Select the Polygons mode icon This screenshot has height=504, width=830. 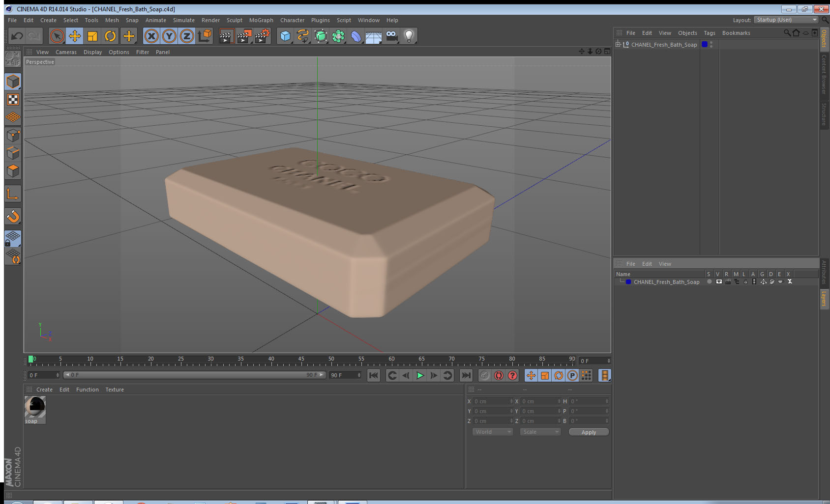pos(13,171)
